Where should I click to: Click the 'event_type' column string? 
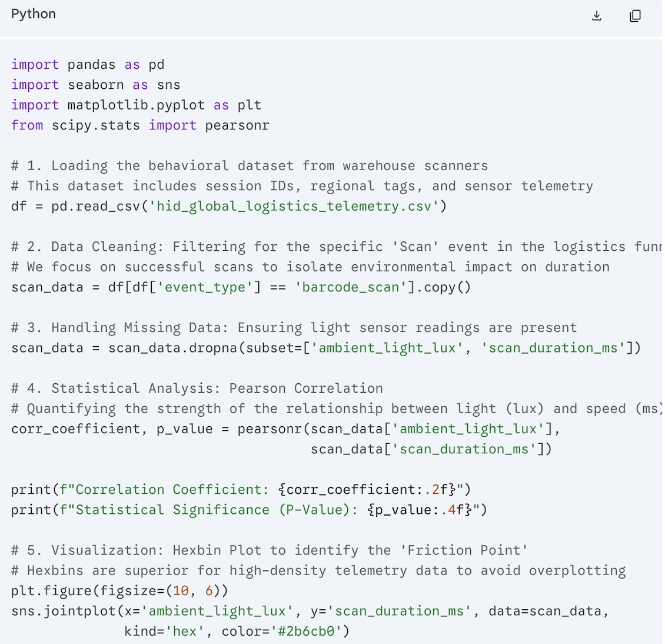click(x=205, y=287)
